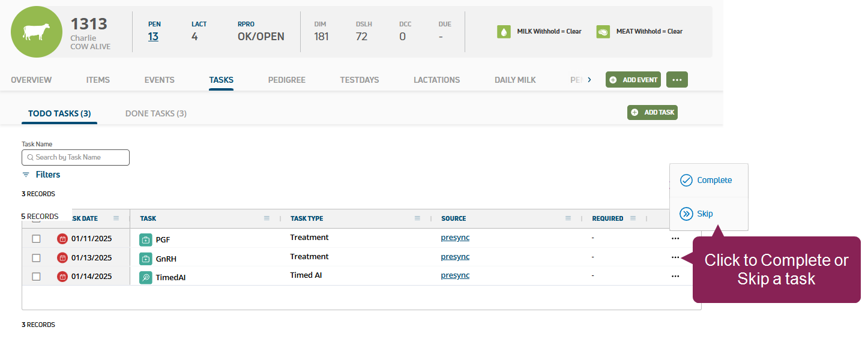Click the green cow avatar icon
The image size is (868, 339).
coord(37,32)
